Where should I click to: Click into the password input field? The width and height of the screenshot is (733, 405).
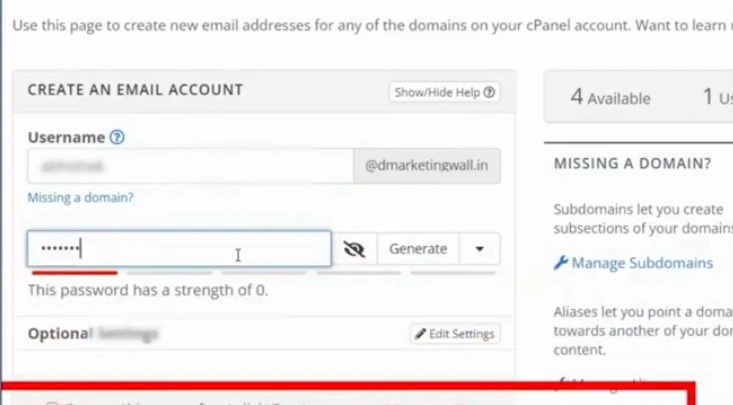[179, 249]
